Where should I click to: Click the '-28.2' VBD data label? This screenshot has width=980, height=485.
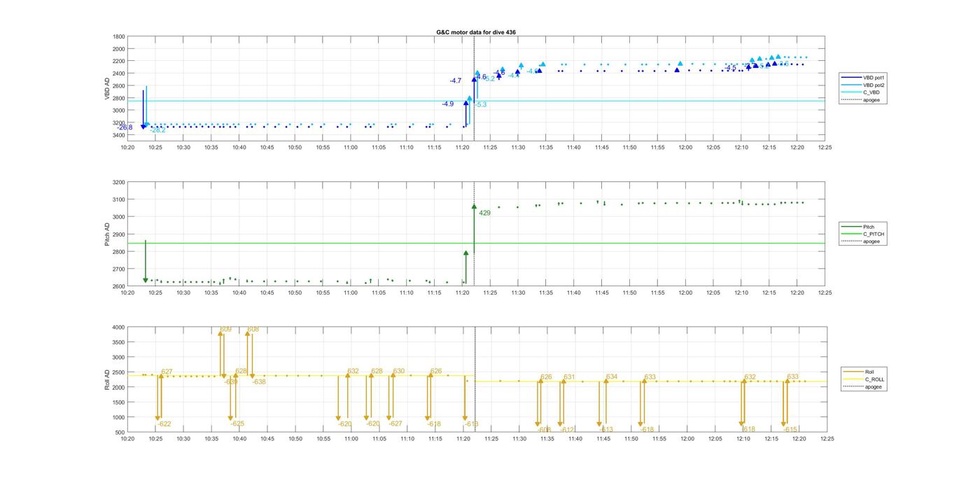coord(157,130)
